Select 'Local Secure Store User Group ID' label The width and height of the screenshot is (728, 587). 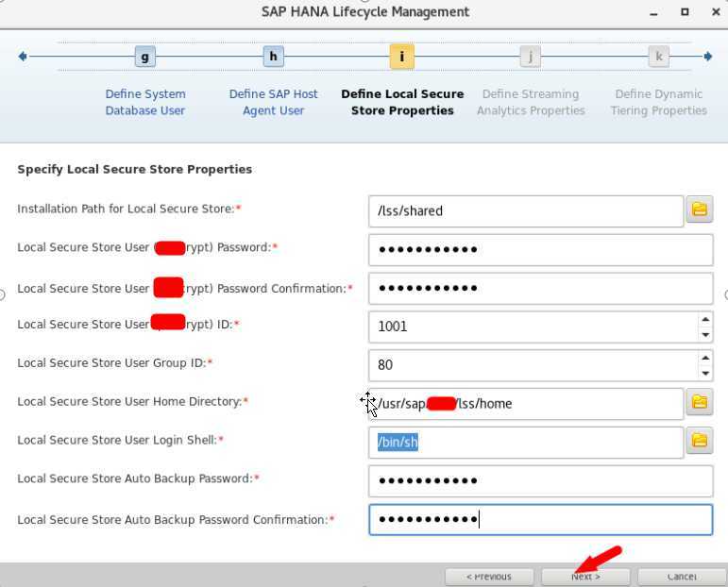114,363
